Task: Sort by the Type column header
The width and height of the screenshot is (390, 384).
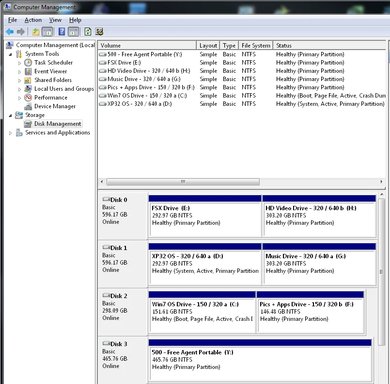Action: tap(229, 45)
